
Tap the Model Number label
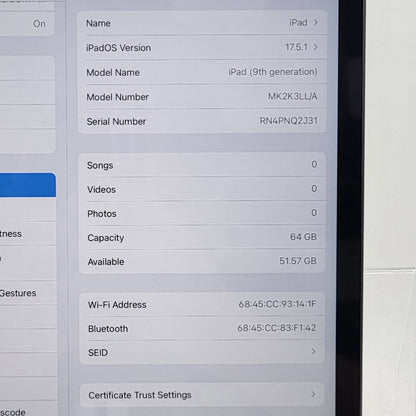pyautogui.click(x=117, y=97)
